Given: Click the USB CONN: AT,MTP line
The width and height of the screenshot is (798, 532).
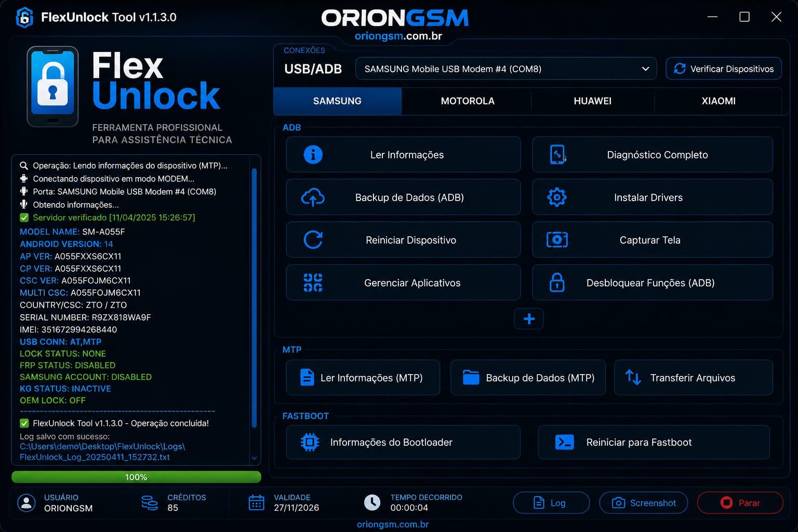Looking at the screenshot, I should pos(60,342).
